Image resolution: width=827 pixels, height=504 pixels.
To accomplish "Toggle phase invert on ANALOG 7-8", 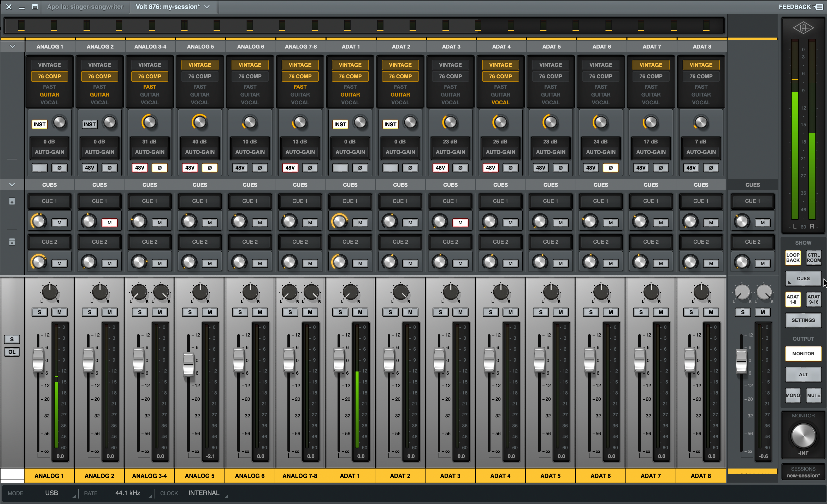I will pyautogui.click(x=309, y=168).
